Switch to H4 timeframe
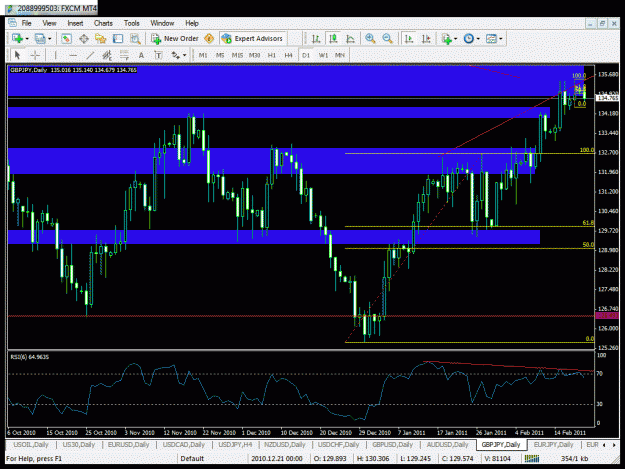Screen dimensions: 625x469 pyautogui.click(x=289, y=55)
